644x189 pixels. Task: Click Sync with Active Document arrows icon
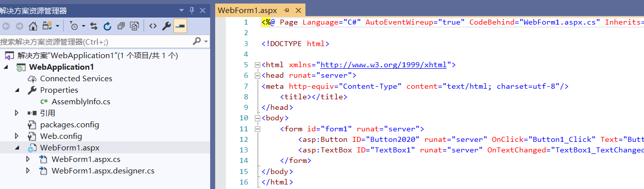94,26
